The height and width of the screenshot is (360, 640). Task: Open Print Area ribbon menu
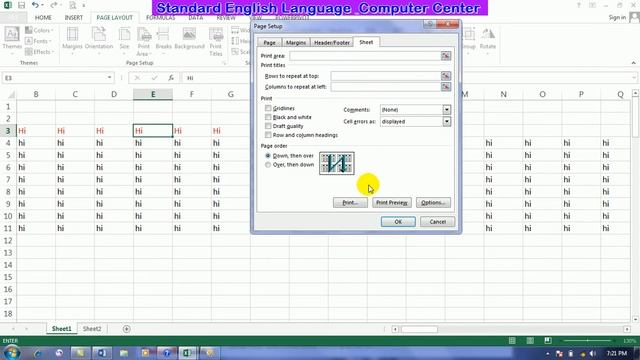coord(144,42)
